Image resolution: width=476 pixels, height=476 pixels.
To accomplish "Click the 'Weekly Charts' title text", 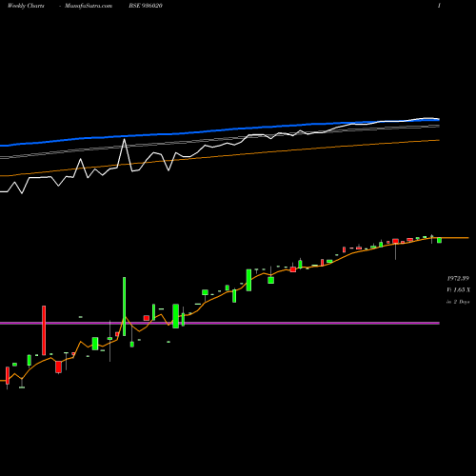I will tap(26, 6).
